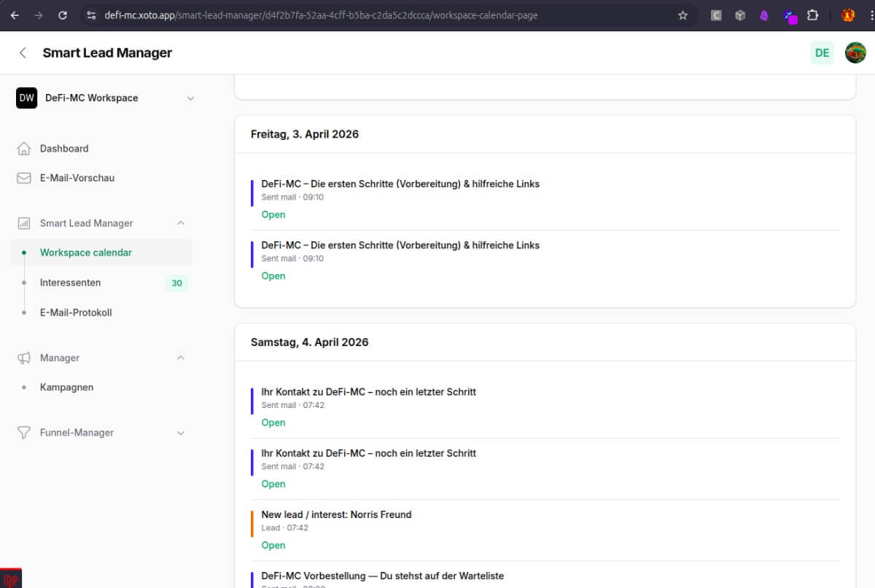Bookmark this page with the star icon

pos(682,15)
